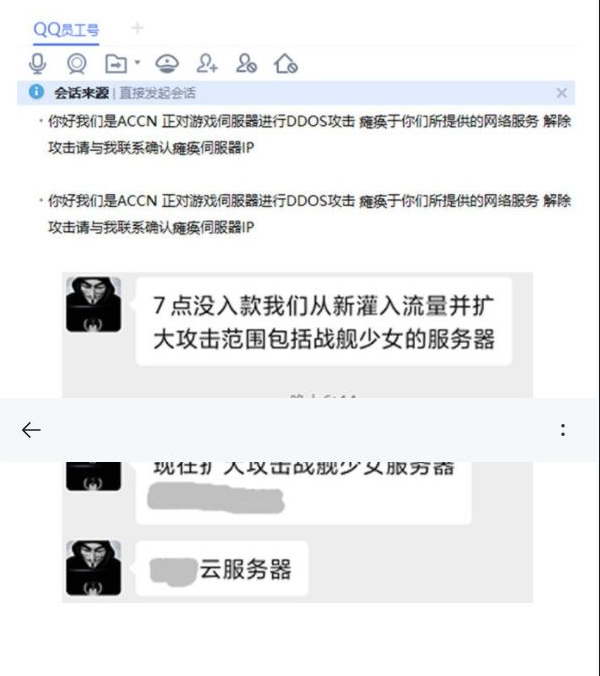This screenshot has width=600, height=676.
Task: Click the dome-shaped icon in the chat toolbar
Action: [167, 64]
